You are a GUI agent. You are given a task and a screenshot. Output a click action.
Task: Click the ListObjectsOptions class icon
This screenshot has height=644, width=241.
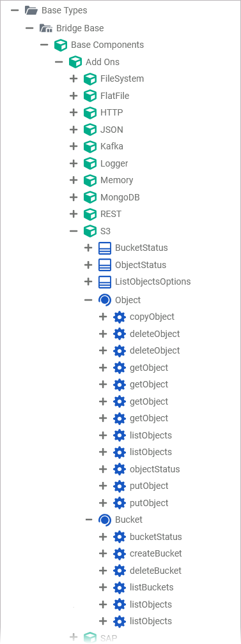(x=105, y=281)
